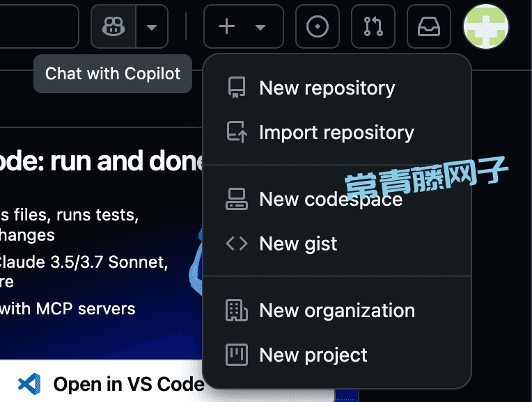Select Import repository menu entry
This screenshot has height=402, width=532.
336,132
